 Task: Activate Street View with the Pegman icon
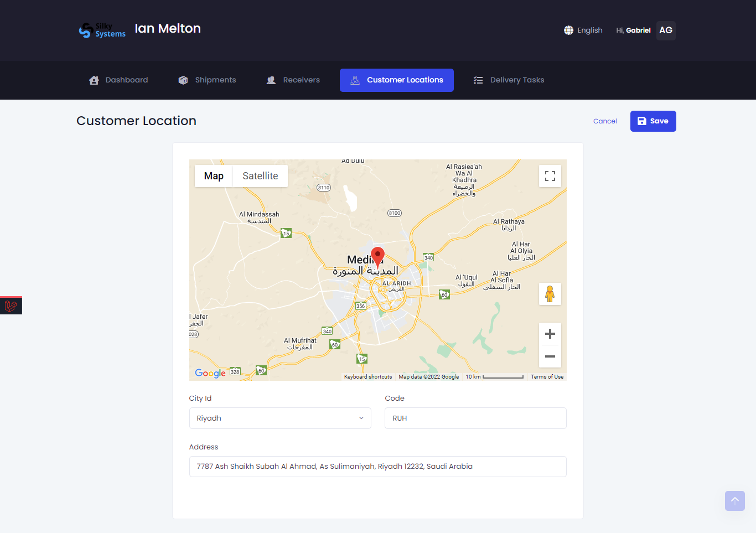point(550,293)
